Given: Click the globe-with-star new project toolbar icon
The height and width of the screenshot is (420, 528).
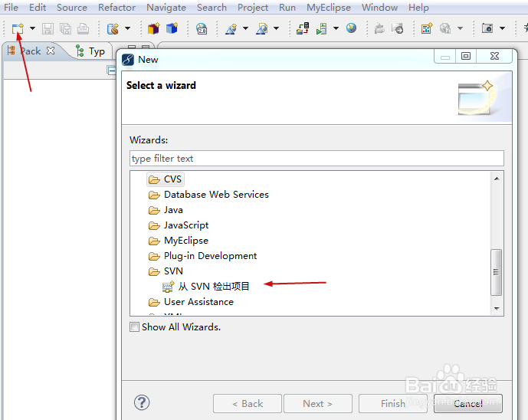Looking at the screenshot, I should pos(113,28).
